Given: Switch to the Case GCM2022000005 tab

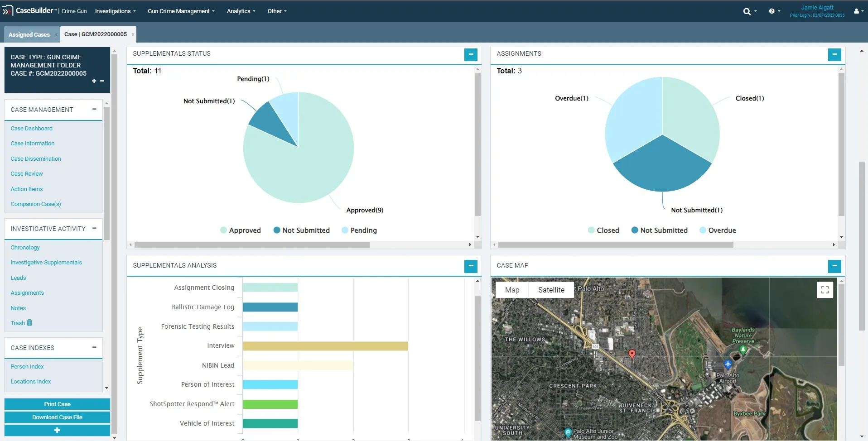Looking at the screenshot, I should (96, 34).
